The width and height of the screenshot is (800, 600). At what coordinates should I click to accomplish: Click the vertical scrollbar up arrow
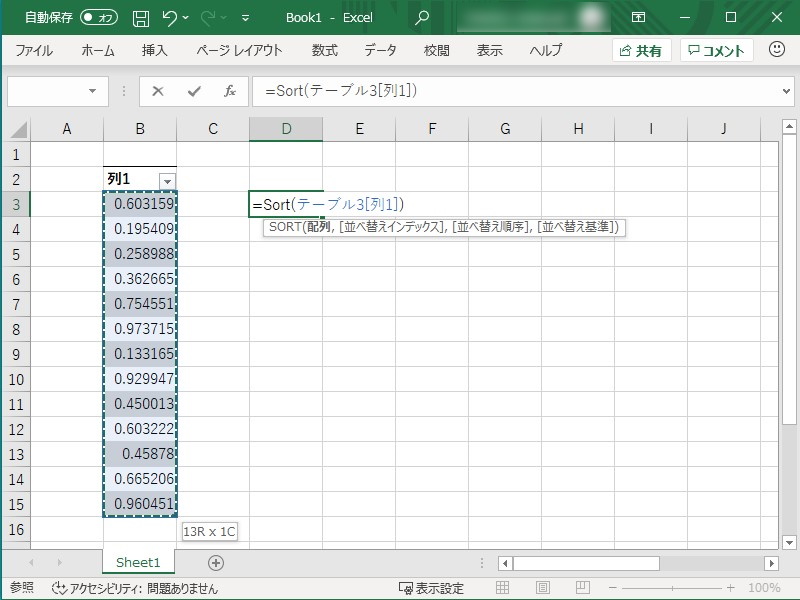coord(789,126)
